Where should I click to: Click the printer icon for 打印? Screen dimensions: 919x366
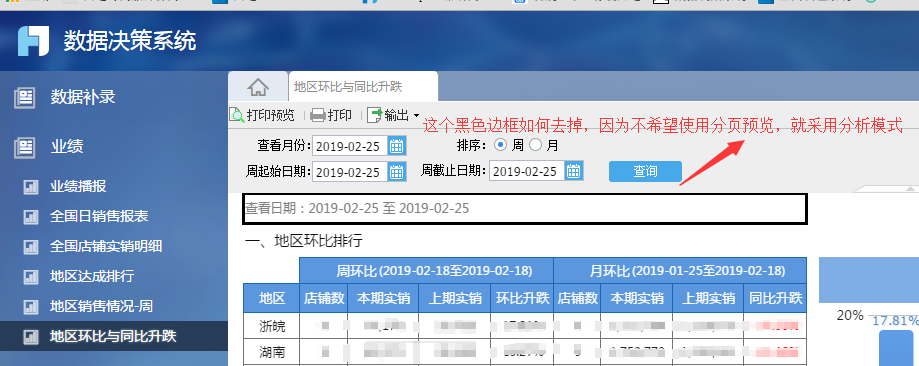pos(318,115)
